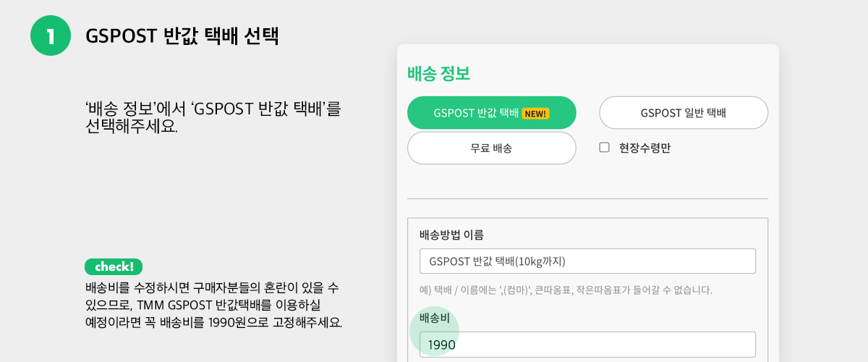Click the 배송방법 이름 field label

click(451, 235)
